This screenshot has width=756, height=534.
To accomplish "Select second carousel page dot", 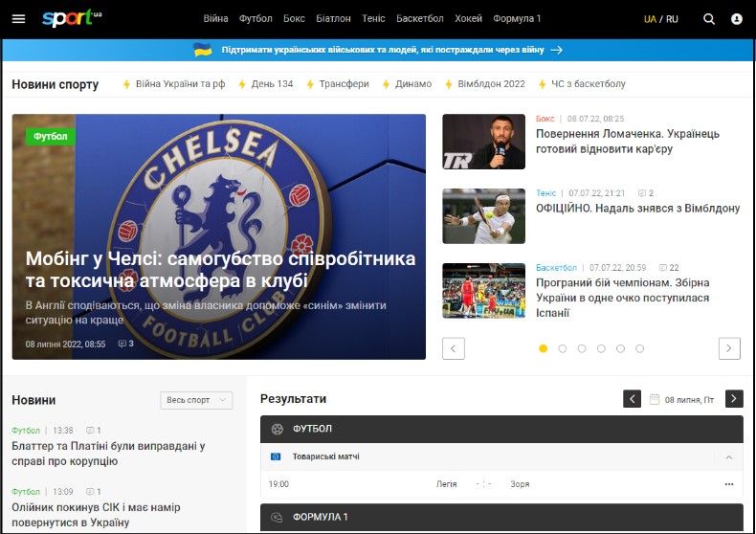I will tap(562, 348).
